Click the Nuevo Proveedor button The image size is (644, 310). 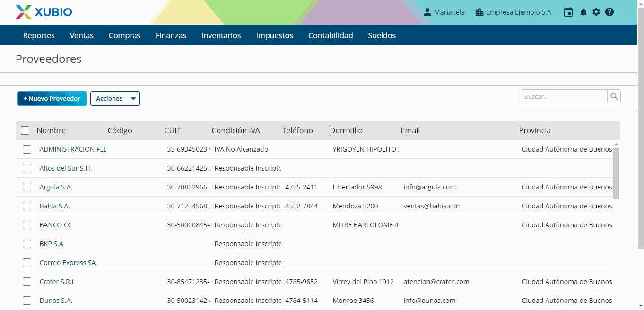point(52,98)
